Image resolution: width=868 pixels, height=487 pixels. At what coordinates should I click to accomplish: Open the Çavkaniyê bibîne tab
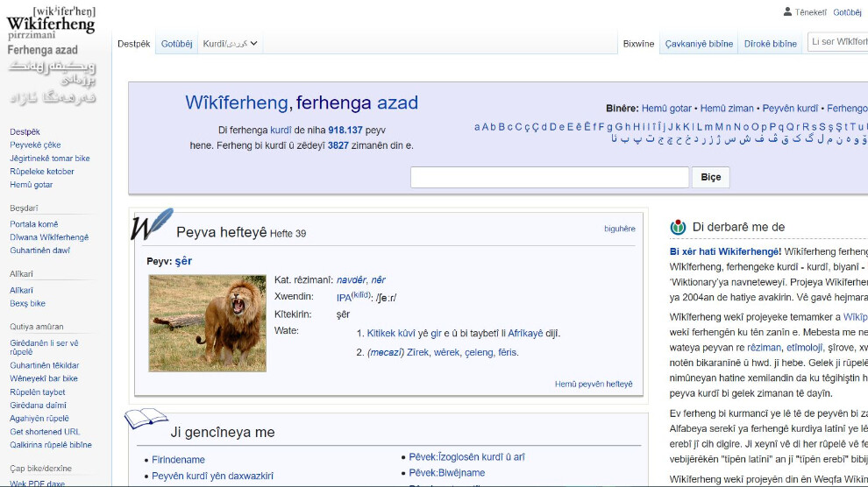tap(699, 44)
